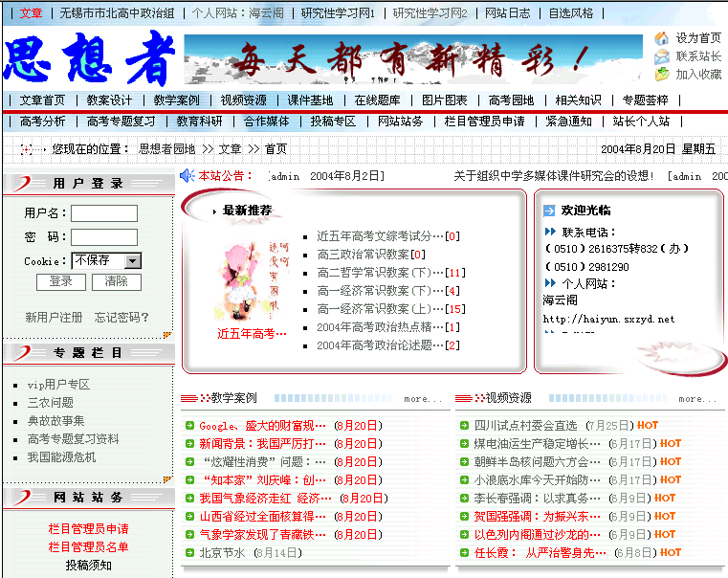Click the blue arrow icon beside 欢迎光临
Image resolution: width=728 pixels, height=578 pixels.
coord(549,211)
